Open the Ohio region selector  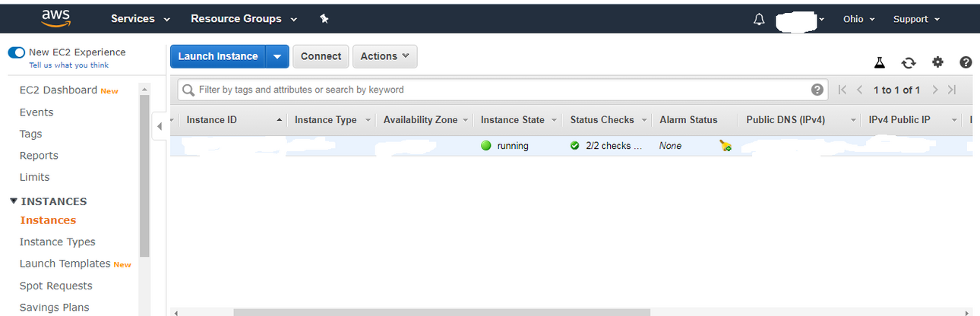pyautogui.click(x=858, y=19)
